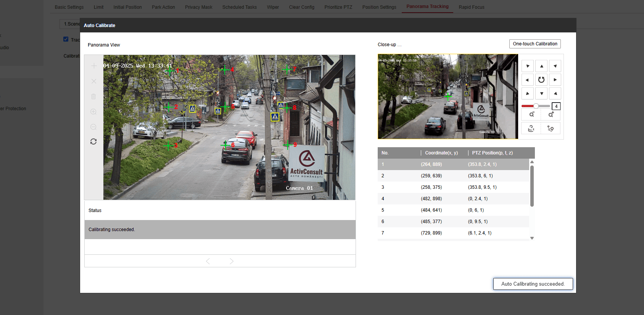Switch to the Privacy Mask tab
This screenshot has height=315, width=644.
pyautogui.click(x=198, y=7)
